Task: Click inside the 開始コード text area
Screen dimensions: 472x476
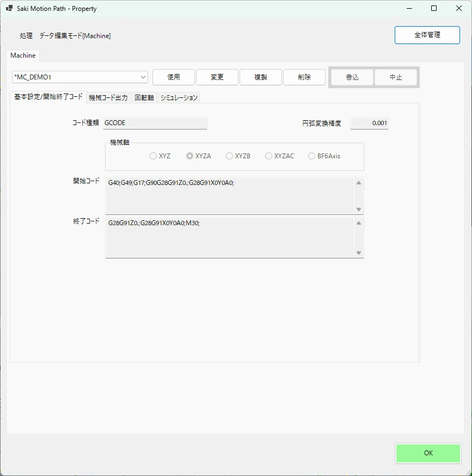Action: tap(230, 196)
